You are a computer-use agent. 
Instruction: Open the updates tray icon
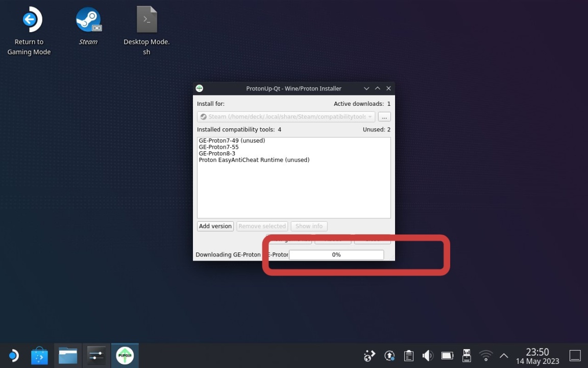(389, 356)
